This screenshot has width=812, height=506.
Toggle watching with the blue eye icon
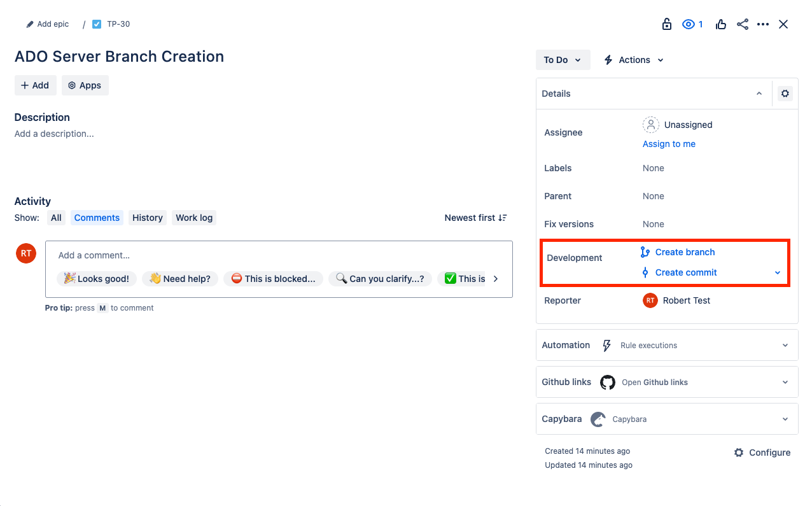(x=688, y=24)
